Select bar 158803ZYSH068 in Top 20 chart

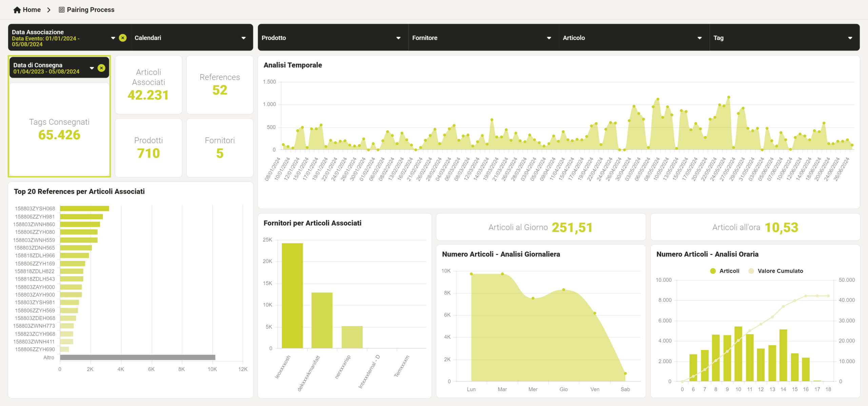pos(84,209)
